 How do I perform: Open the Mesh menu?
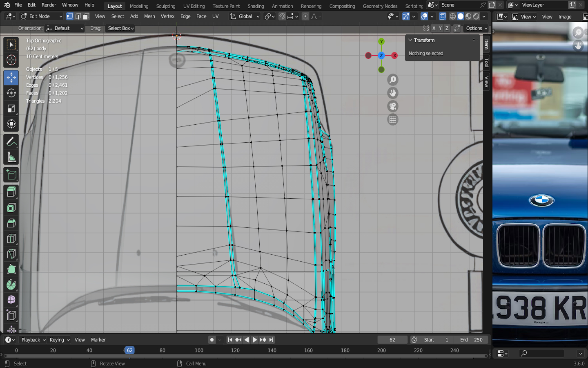tap(149, 16)
